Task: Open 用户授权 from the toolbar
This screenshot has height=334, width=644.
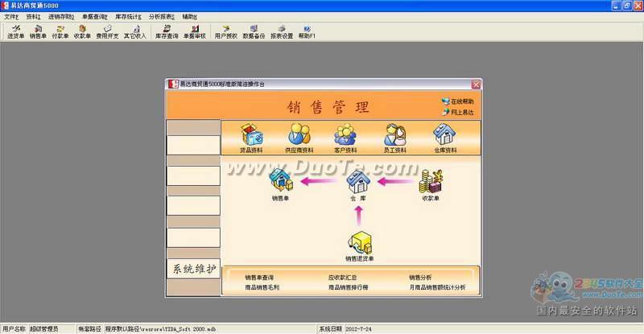Action: [x=226, y=31]
